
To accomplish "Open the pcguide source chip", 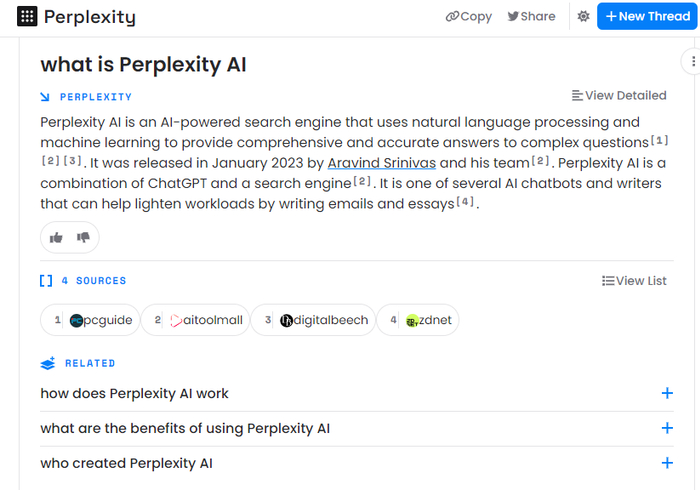I will click(93, 320).
